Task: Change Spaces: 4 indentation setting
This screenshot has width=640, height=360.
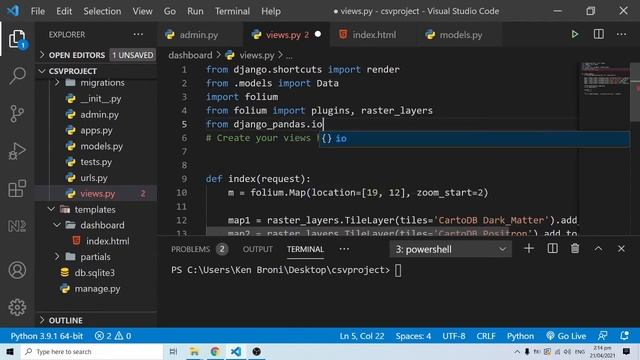Action: (x=413, y=336)
